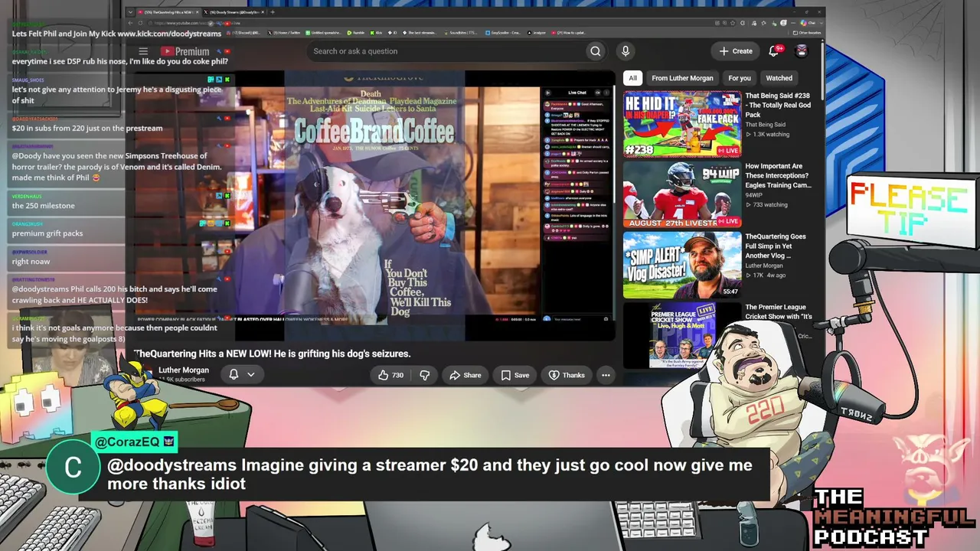Like the video with 730 likes
The width and height of the screenshot is (980, 551).
(x=391, y=375)
